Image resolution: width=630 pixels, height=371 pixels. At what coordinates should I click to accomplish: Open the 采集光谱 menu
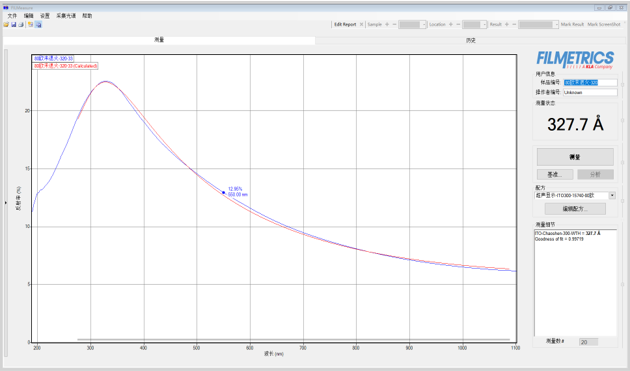pos(66,16)
